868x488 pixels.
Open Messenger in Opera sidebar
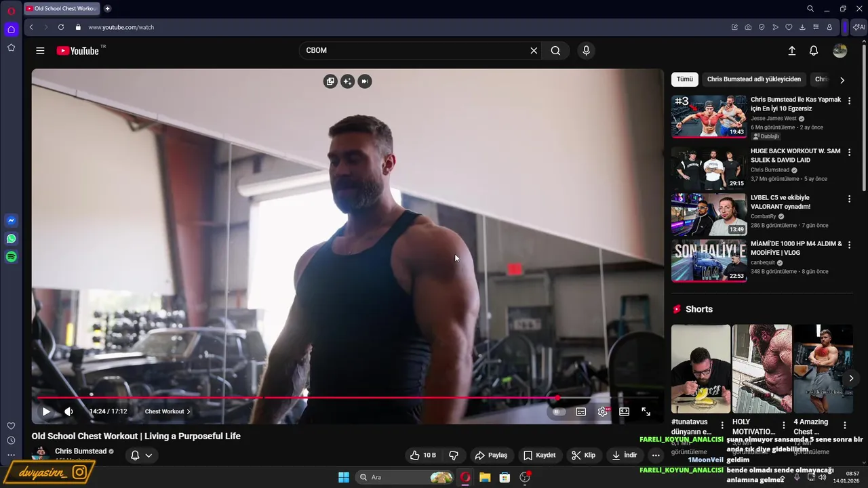pyautogui.click(x=11, y=220)
